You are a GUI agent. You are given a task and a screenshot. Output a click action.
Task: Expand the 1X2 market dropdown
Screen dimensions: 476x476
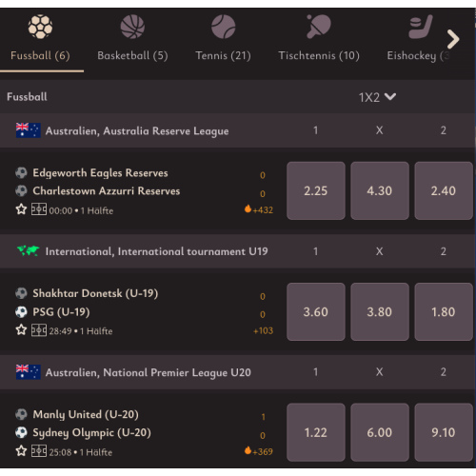click(x=377, y=97)
